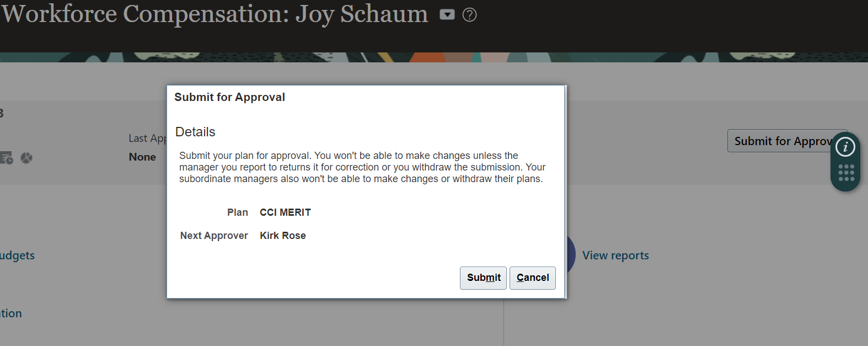Viewport: 868px width, 346px height.
Task: Click the None value under Last Approval
Action: coord(142,157)
